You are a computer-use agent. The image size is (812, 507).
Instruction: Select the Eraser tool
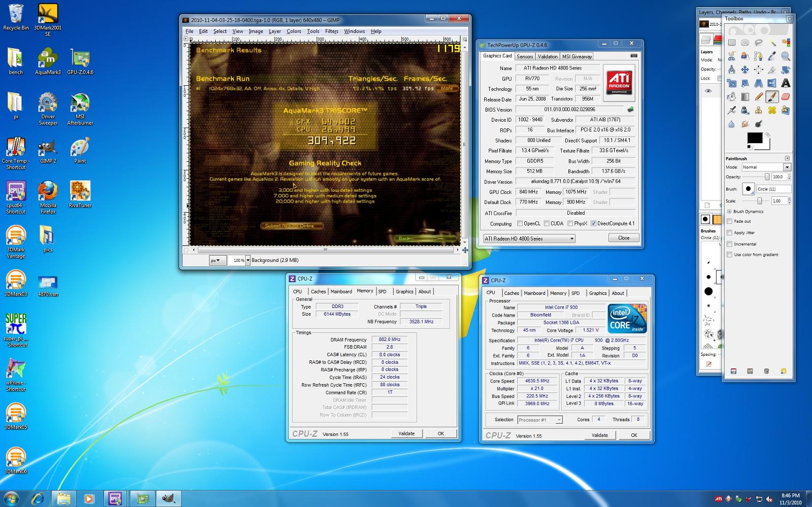tap(786, 96)
